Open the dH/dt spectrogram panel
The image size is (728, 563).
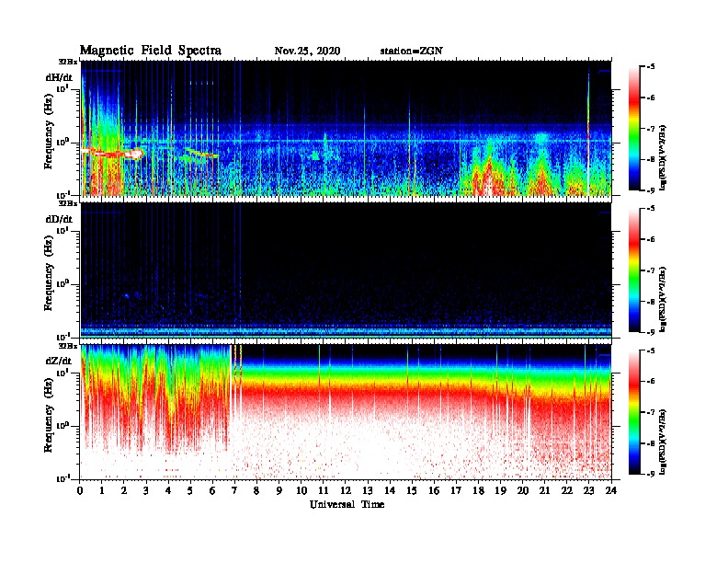click(x=346, y=128)
